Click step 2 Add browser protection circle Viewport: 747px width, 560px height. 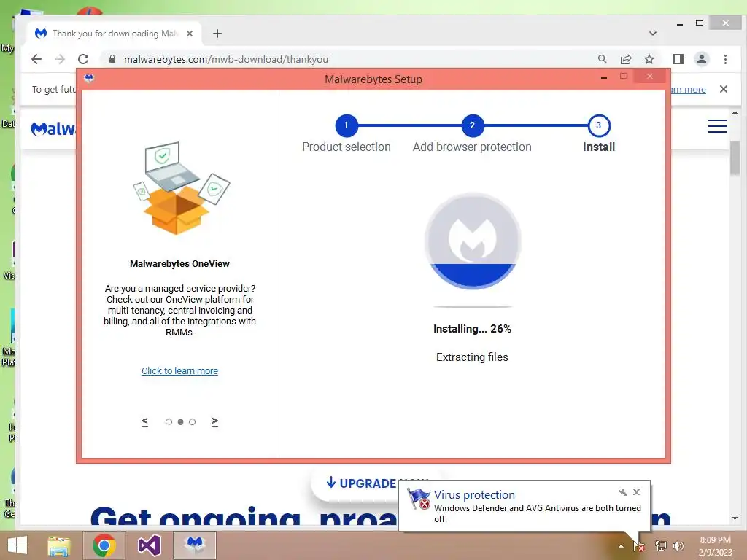(472, 125)
